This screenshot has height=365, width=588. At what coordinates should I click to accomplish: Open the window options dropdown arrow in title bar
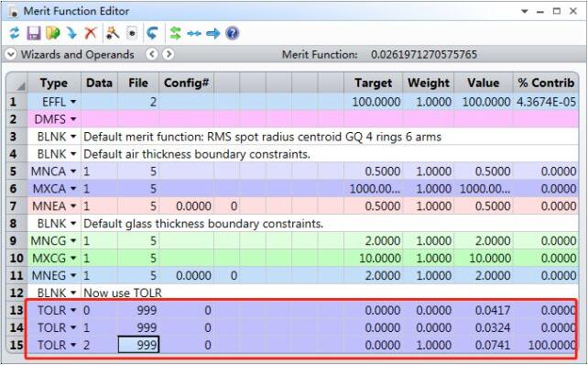point(525,11)
